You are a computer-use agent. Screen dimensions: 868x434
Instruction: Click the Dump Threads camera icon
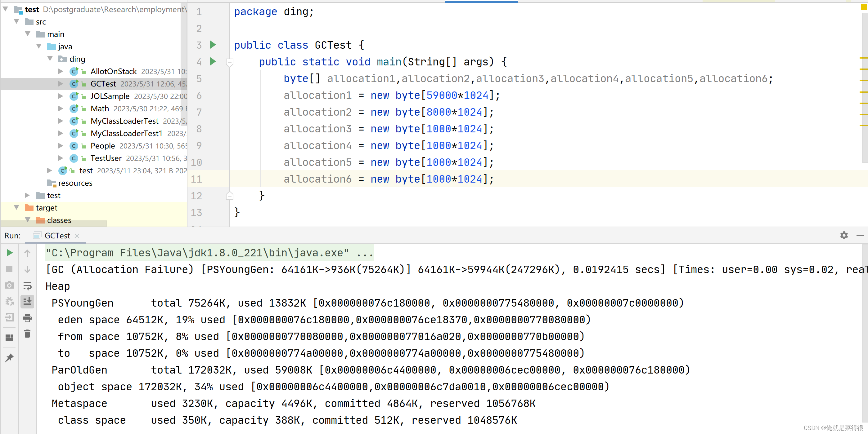pyautogui.click(x=9, y=285)
